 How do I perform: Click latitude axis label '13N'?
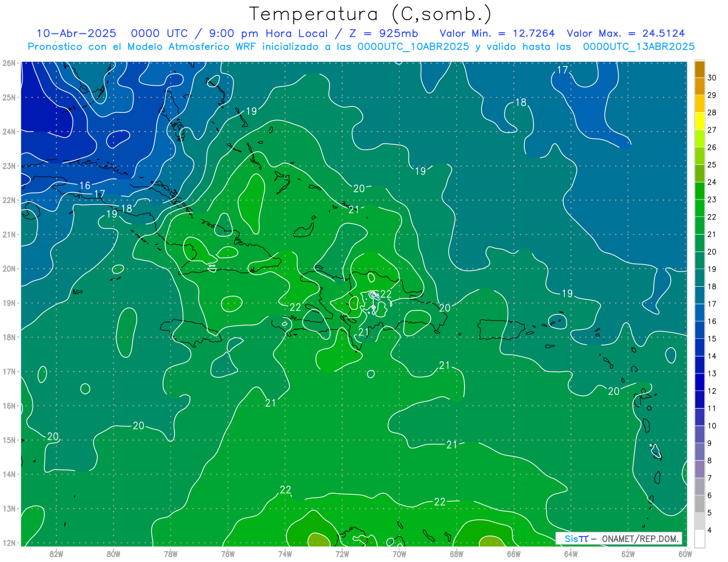tap(9, 508)
